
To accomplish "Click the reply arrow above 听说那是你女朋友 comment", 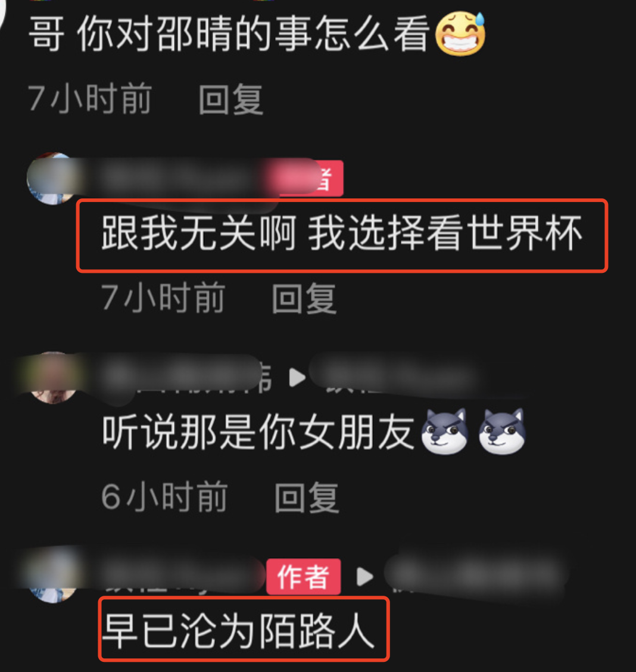I will [297, 378].
